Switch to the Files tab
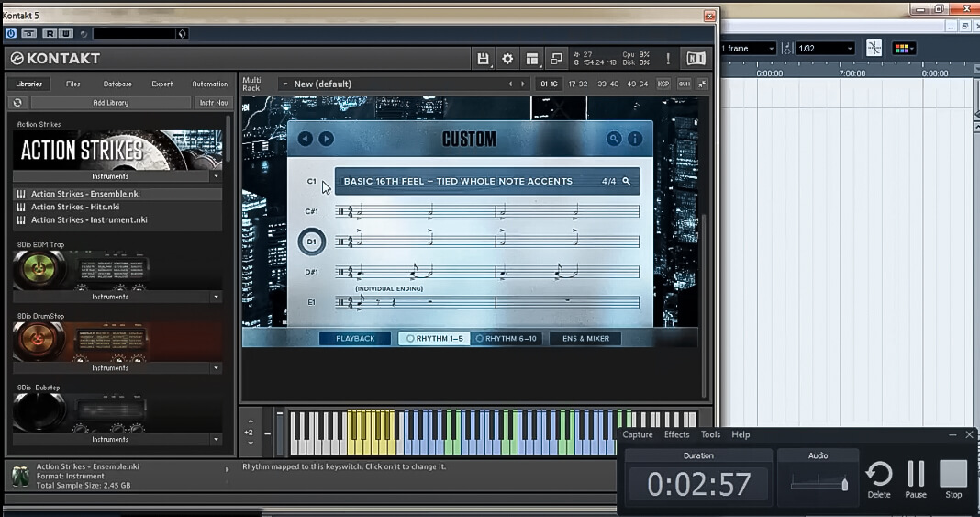 [73, 84]
